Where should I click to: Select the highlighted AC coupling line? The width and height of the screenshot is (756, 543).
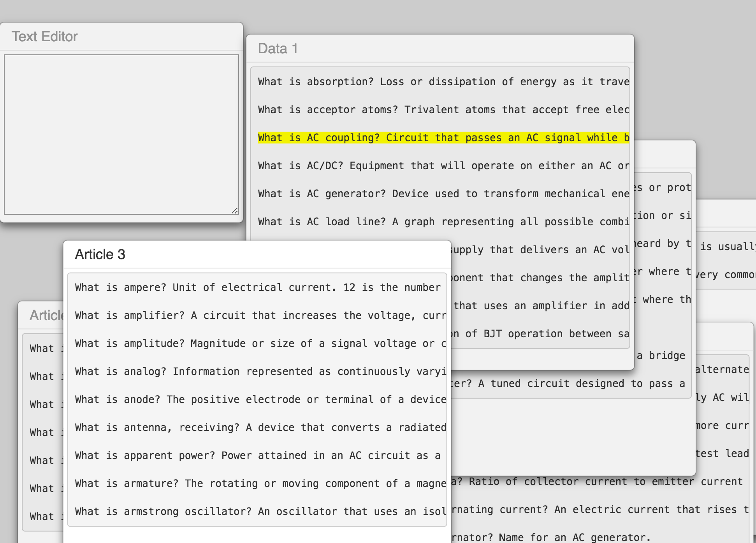443,138
